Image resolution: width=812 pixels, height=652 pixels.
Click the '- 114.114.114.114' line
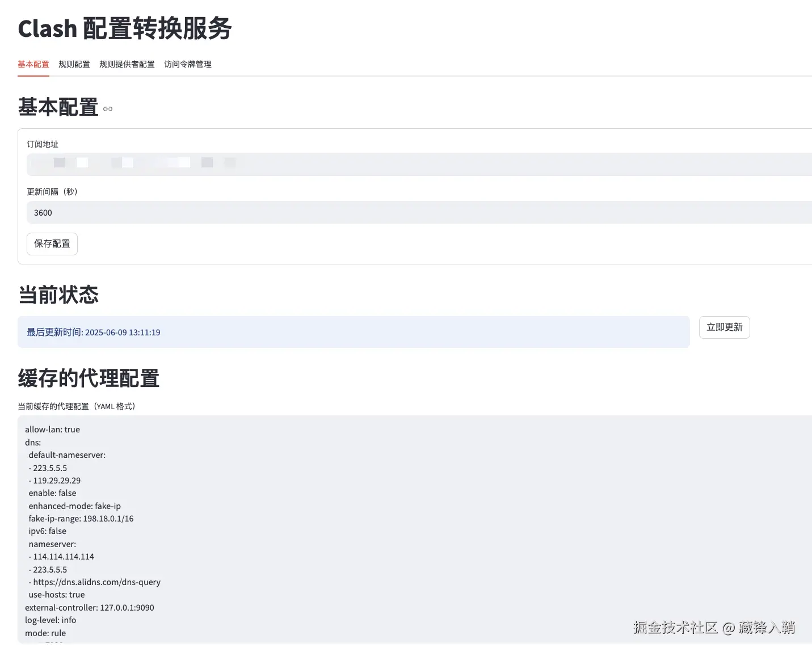click(61, 557)
